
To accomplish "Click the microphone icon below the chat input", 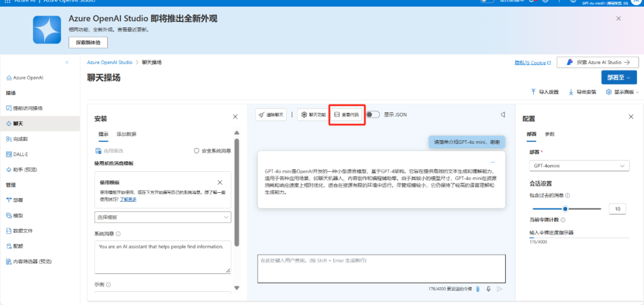I will (488, 289).
